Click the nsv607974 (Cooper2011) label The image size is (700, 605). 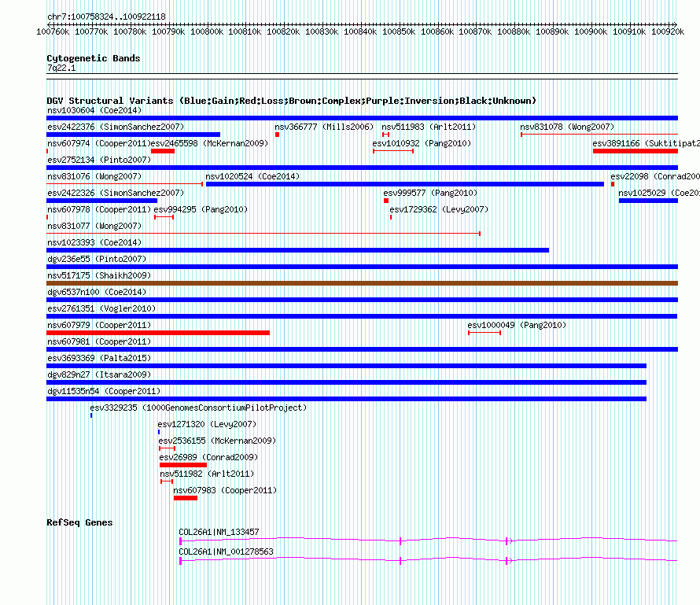pos(99,143)
